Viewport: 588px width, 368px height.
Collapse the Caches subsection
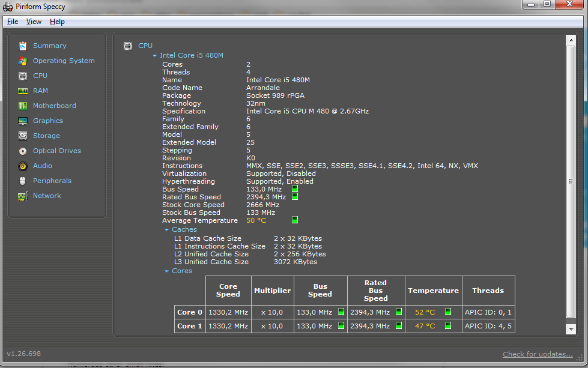pos(167,229)
